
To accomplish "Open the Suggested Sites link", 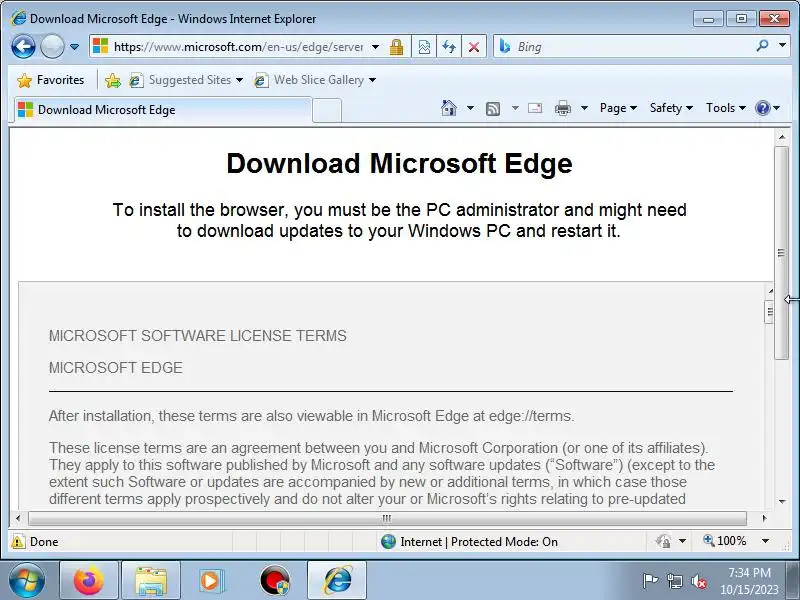I will coord(186,80).
